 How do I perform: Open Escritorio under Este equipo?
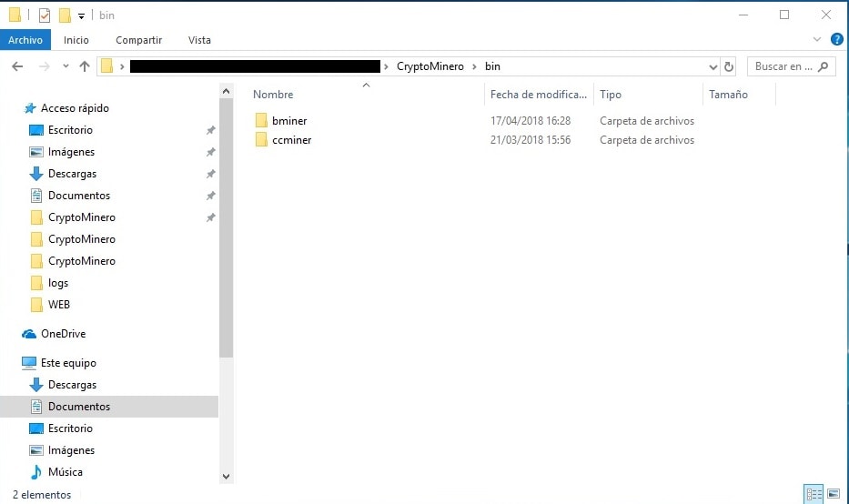tap(70, 428)
